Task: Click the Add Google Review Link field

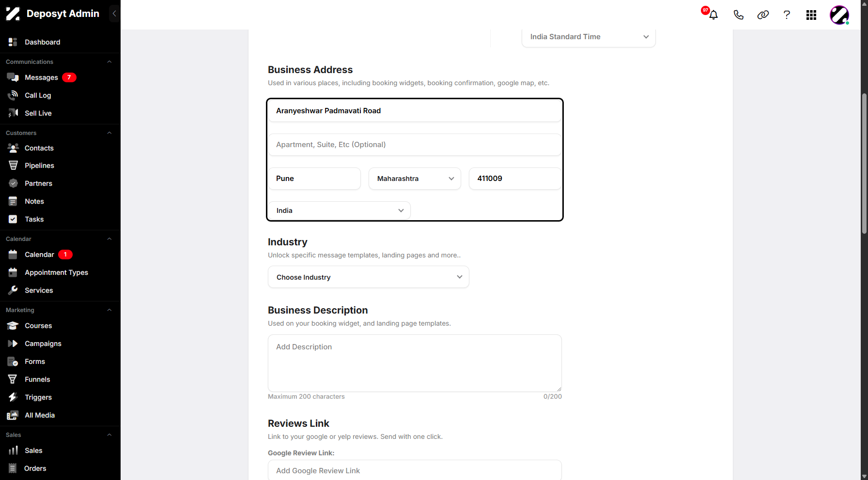Action: (415, 470)
